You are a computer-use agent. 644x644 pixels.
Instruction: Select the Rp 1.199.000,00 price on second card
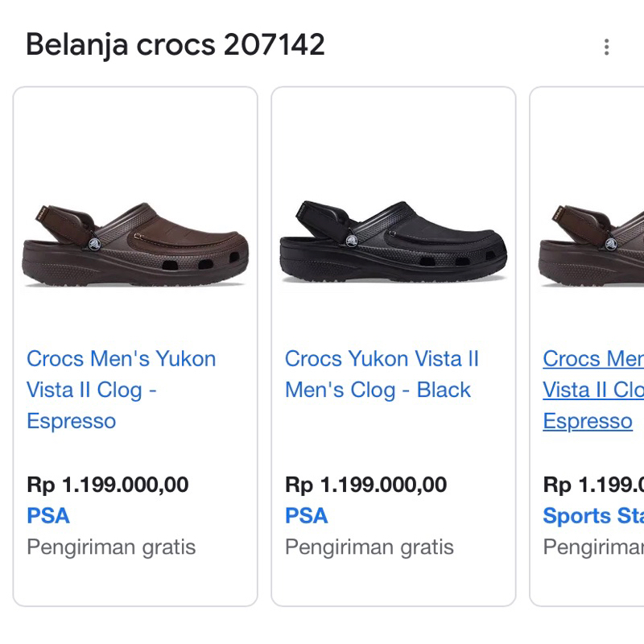pos(365,485)
